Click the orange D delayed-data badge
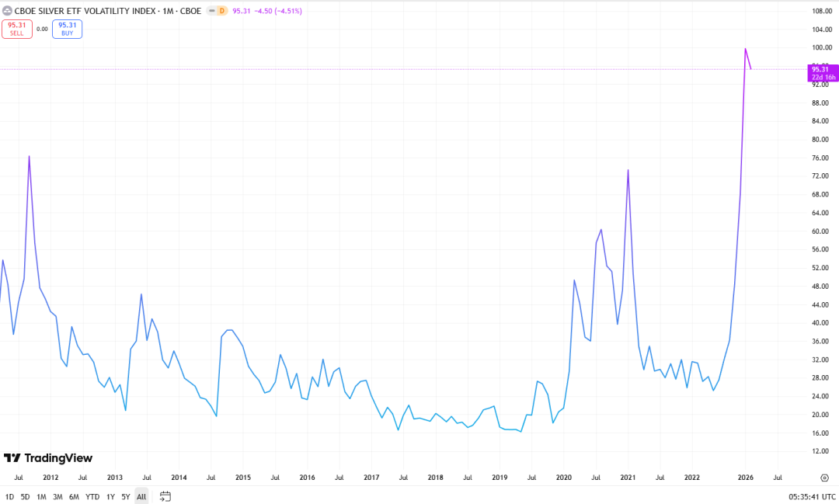The image size is (839, 504). pyautogui.click(x=221, y=11)
